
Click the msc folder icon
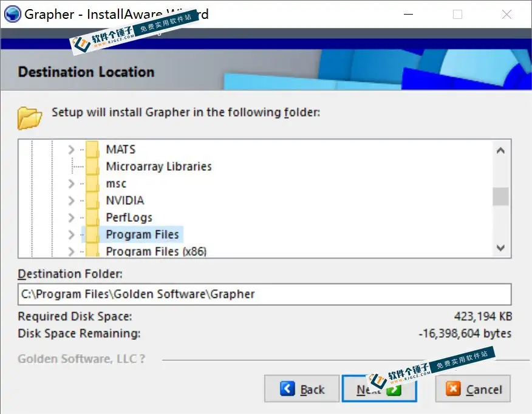pos(92,184)
